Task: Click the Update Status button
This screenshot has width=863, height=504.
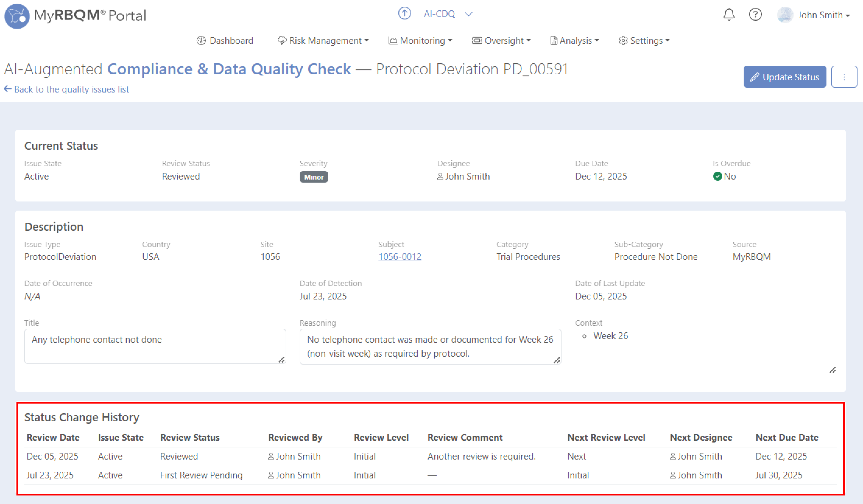Action: (x=784, y=77)
